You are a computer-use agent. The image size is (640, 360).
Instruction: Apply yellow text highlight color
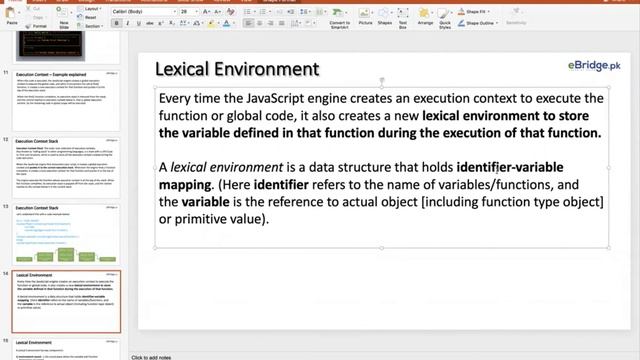click(211, 24)
